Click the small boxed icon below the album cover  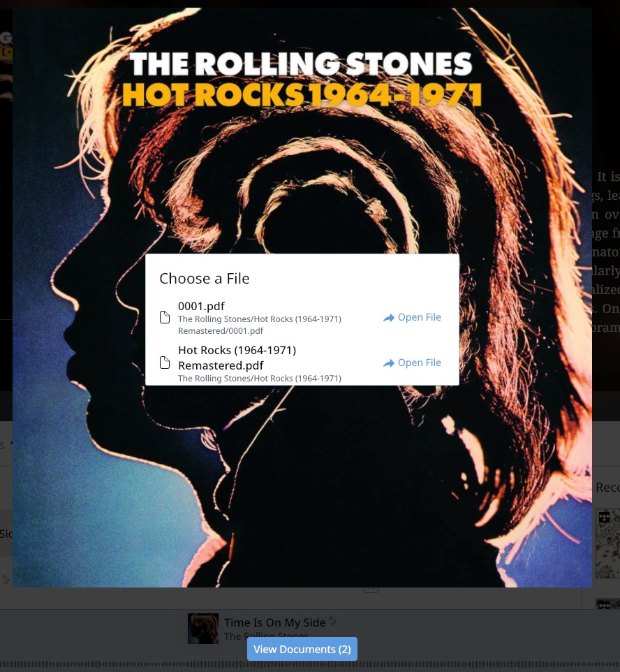(371, 590)
